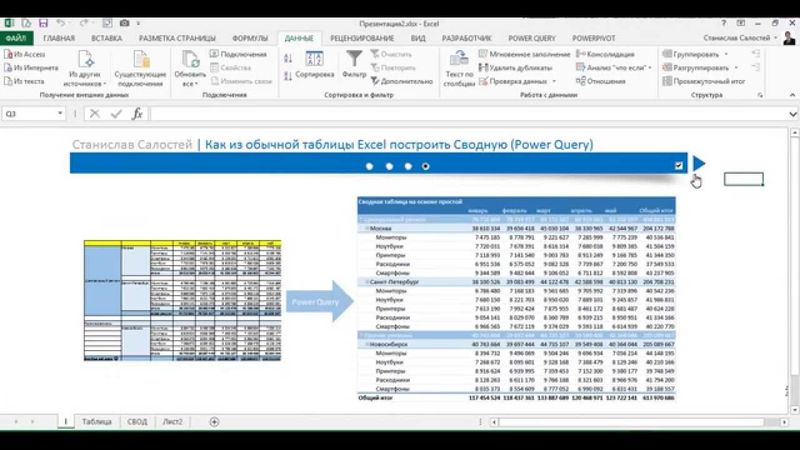Image resolution: width=800 pixels, height=450 pixels.
Task: Launch Текст по столбцам wizard
Action: (459, 69)
